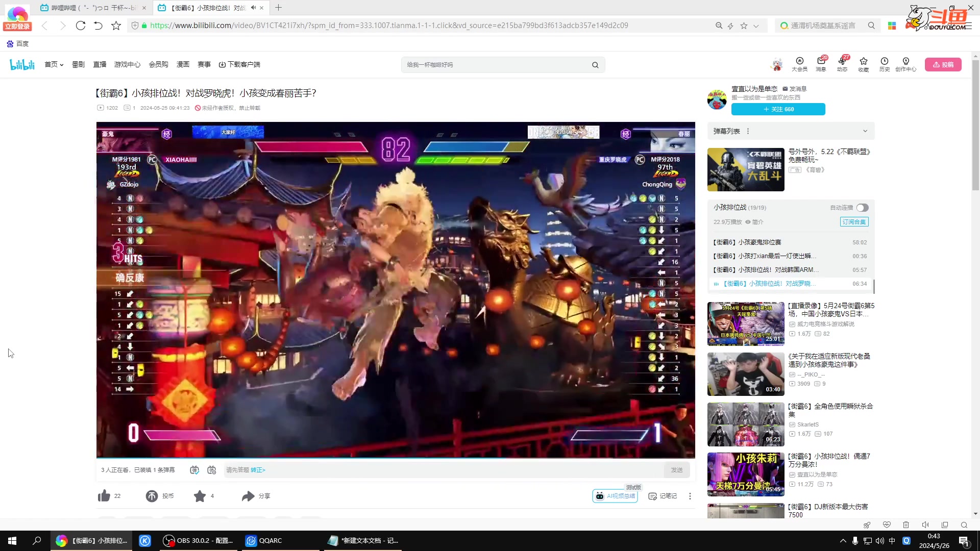This screenshot has width=980, height=551.
Task: Toggle auto-play (自动连播) switch
Action: tap(862, 208)
